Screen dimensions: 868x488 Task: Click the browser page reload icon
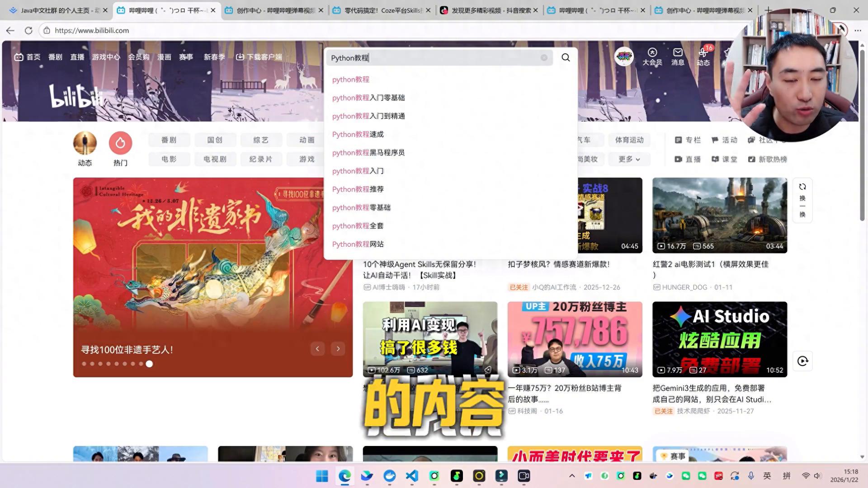tap(28, 30)
